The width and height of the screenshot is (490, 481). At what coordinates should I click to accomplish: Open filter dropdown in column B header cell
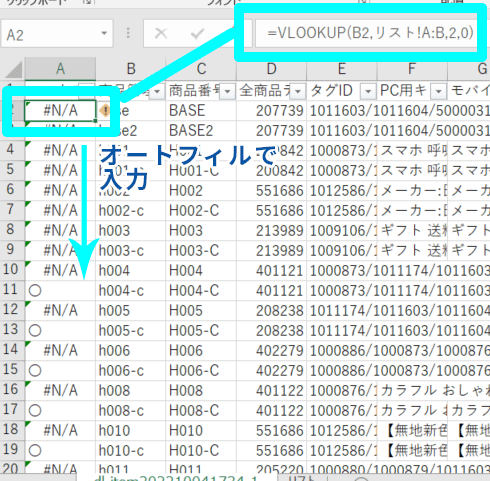(x=157, y=91)
